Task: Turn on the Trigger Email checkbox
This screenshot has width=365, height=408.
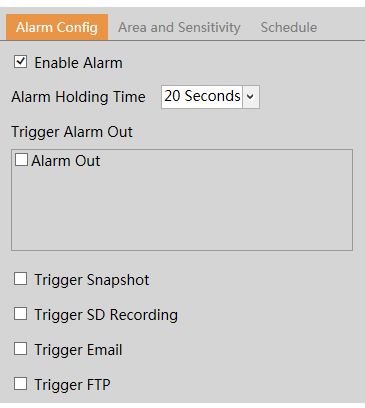Action: coord(21,349)
